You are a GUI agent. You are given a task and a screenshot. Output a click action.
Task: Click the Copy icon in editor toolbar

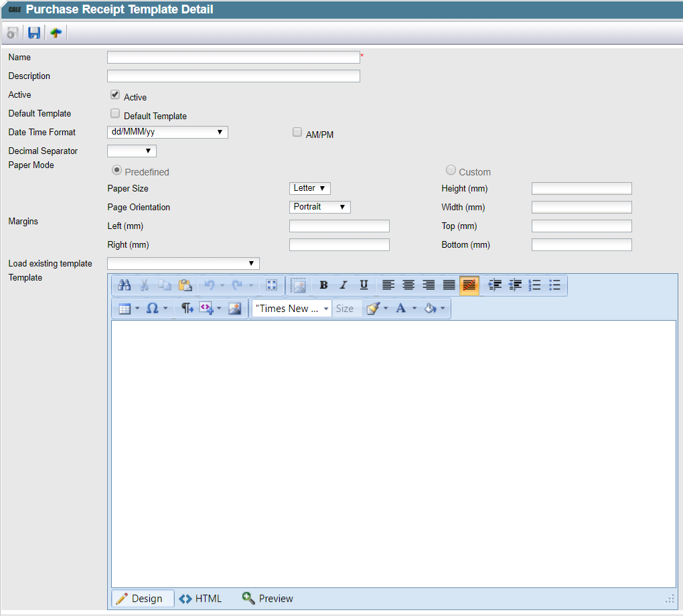(165, 285)
